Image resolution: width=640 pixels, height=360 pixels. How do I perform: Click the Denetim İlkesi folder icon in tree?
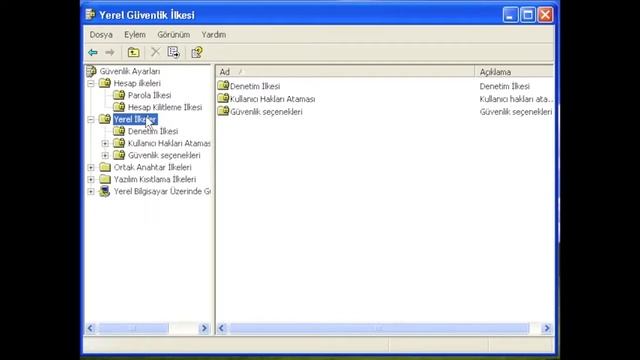(119, 131)
